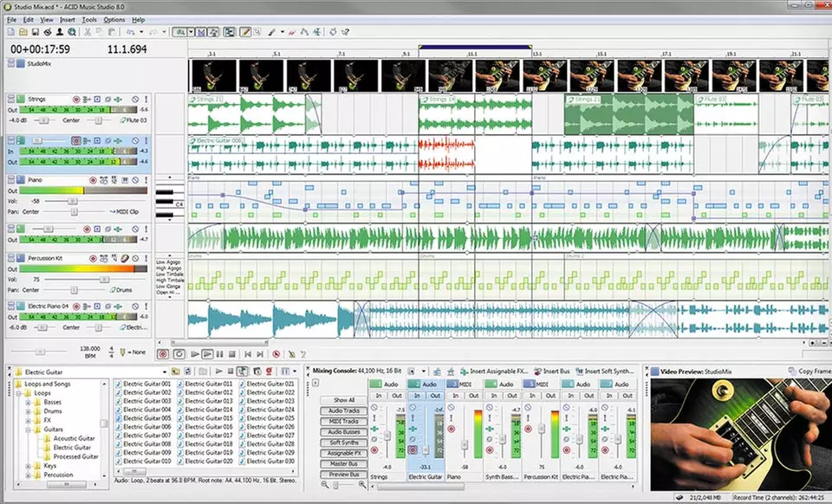Expand the Keys folder in tree
This screenshot has width=832, height=504.
[28, 466]
